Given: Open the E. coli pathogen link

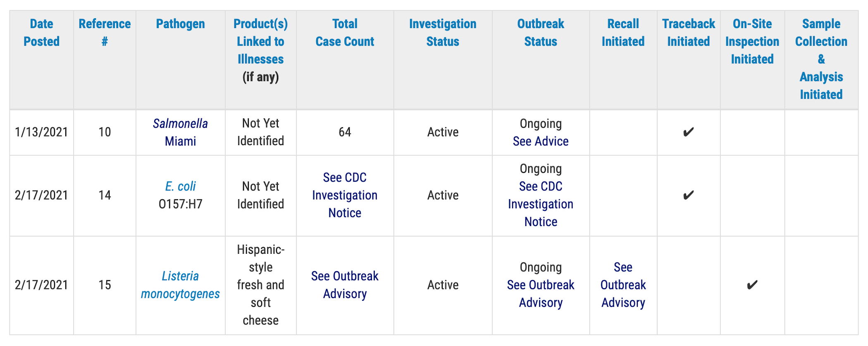Looking at the screenshot, I should click(x=181, y=186).
